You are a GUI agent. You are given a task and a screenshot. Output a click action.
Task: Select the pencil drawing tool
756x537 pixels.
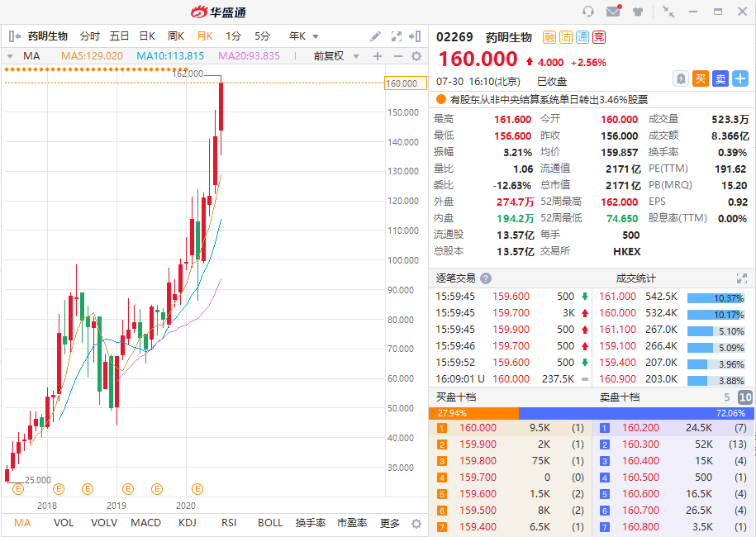[375, 36]
